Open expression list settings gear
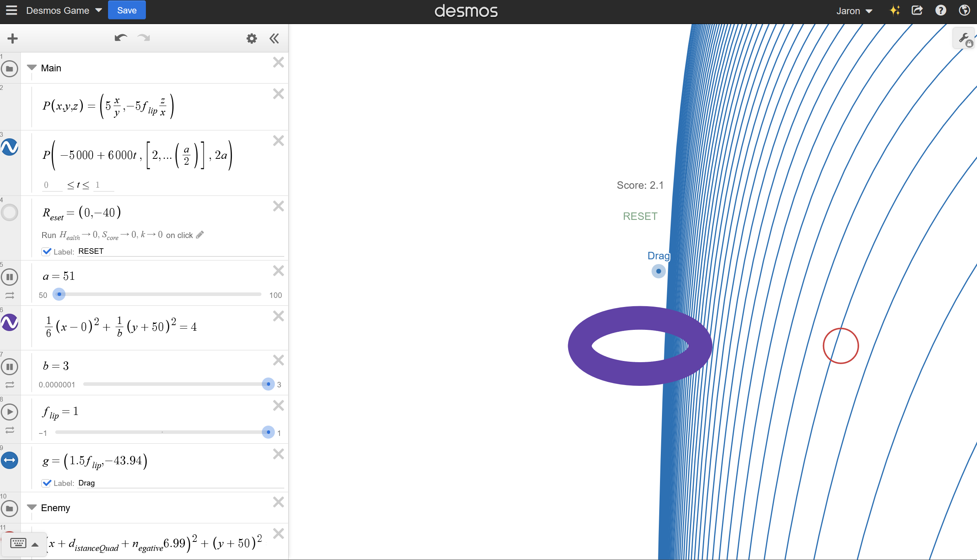The width and height of the screenshot is (977, 560). pos(252,38)
